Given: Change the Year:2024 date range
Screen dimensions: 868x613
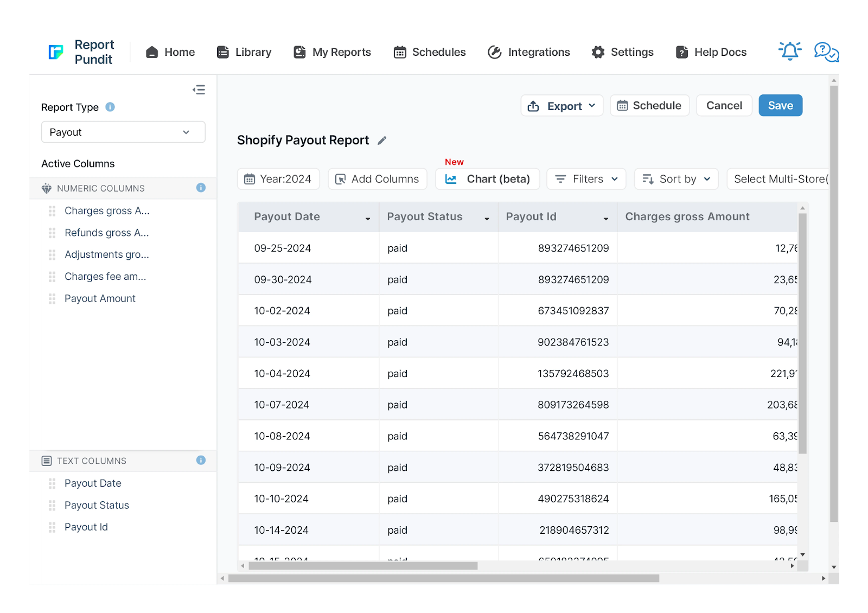Looking at the screenshot, I should pyautogui.click(x=278, y=179).
